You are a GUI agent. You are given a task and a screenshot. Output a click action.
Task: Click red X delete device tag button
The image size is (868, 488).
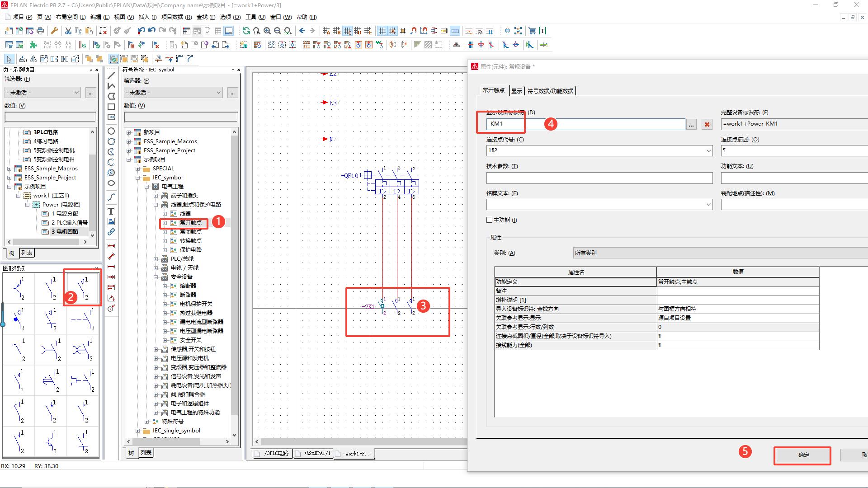pyautogui.click(x=707, y=124)
